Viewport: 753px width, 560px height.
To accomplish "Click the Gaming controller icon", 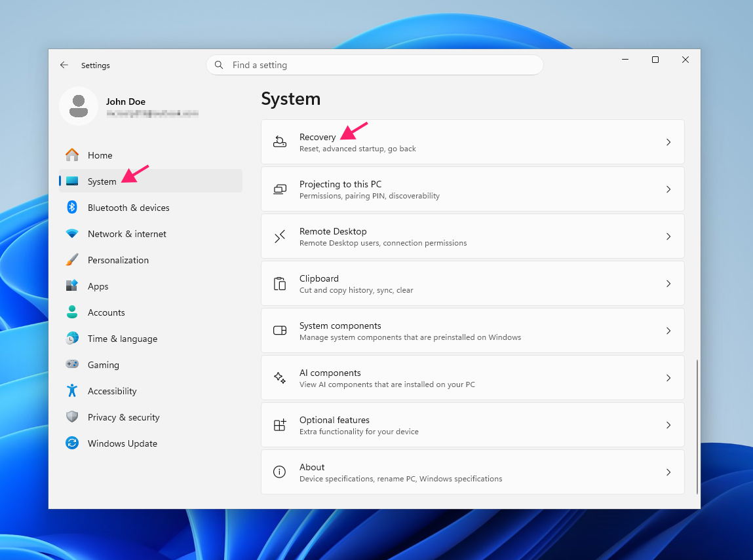I will tap(72, 364).
